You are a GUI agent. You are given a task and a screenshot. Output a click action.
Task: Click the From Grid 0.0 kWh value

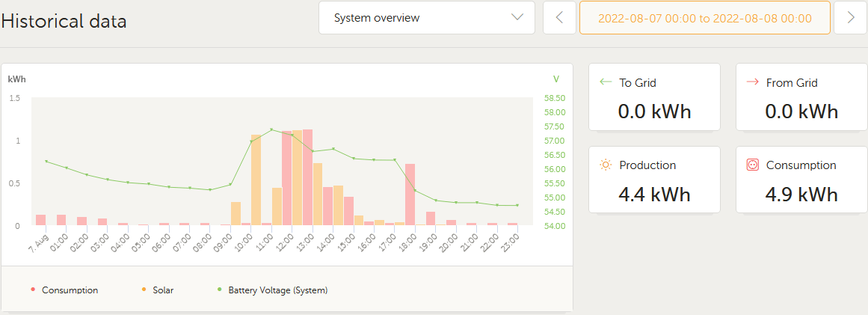(x=801, y=112)
